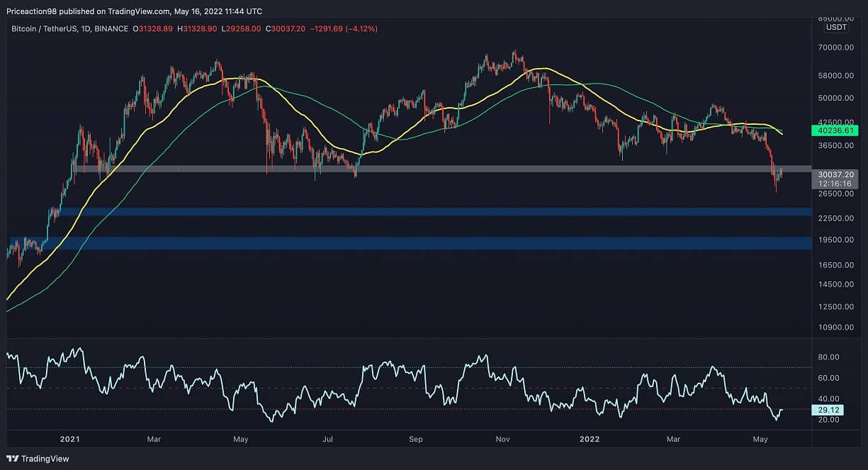868x470 pixels.
Task: Click the Jul label on the time axis
Action: tap(327, 440)
